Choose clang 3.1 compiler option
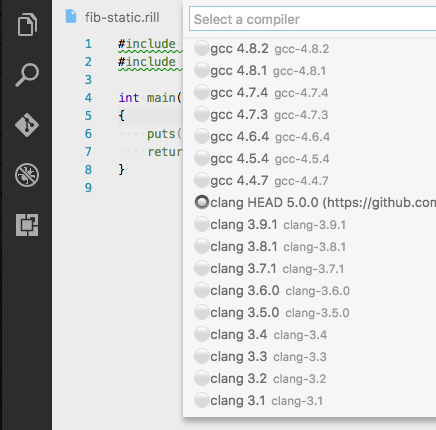This screenshot has height=430, width=436. coord(309,401)
